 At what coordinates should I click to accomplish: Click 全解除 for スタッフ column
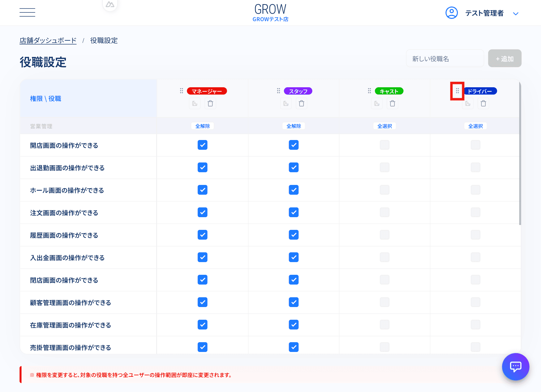pyautogui.click(x=294, y=126)
